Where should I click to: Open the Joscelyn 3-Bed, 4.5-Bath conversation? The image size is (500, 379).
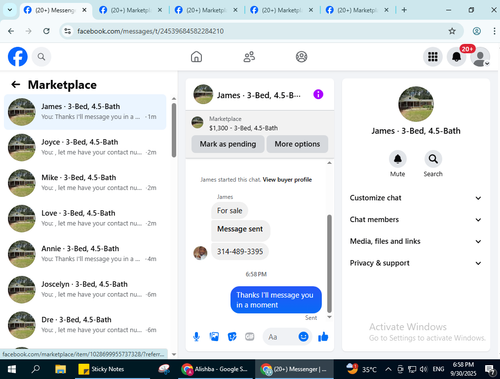click(x=85, y=289)
